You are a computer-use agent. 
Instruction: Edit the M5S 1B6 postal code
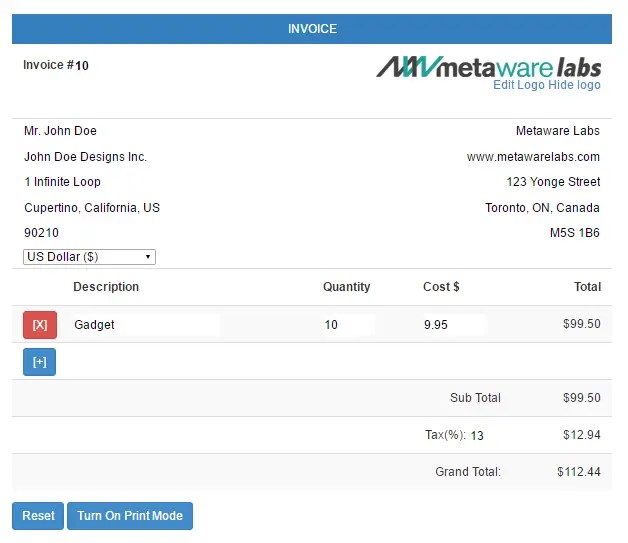575,233
